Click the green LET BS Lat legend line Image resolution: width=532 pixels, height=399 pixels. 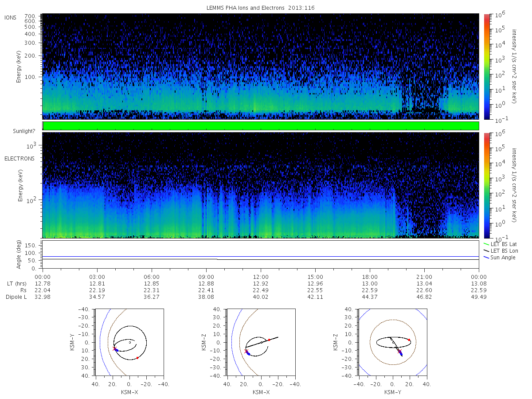pos(487,244)
